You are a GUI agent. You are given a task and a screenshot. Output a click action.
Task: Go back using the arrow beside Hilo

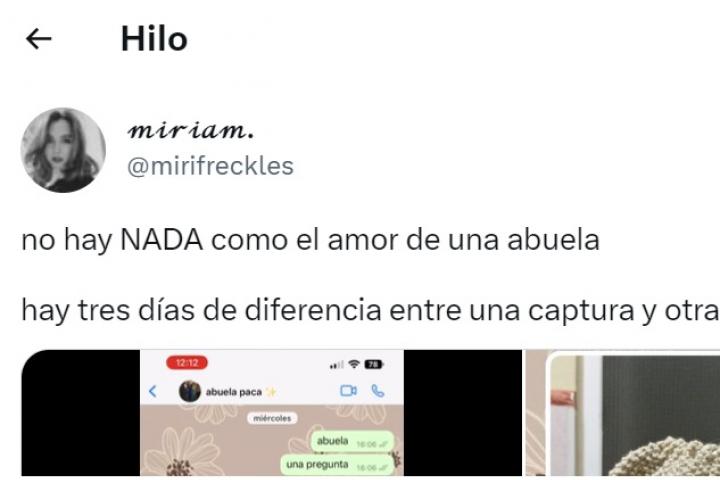coord(39,39)
